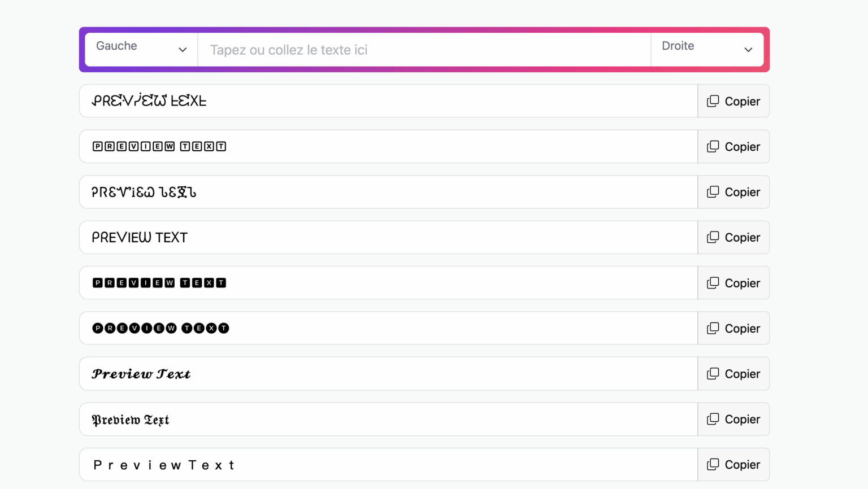Click copy icon for the first stylized text row
The height and width of the screenshot is (489, 868).
(x=713, y=101)
